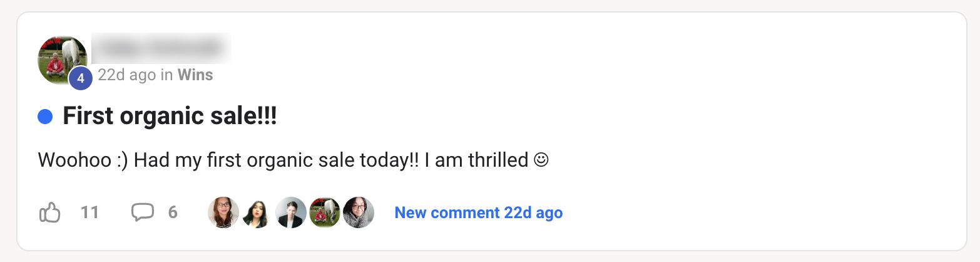980x262 pixels.
Task: Open the first commenter avatar in the row
Action: tap(223, 212)
